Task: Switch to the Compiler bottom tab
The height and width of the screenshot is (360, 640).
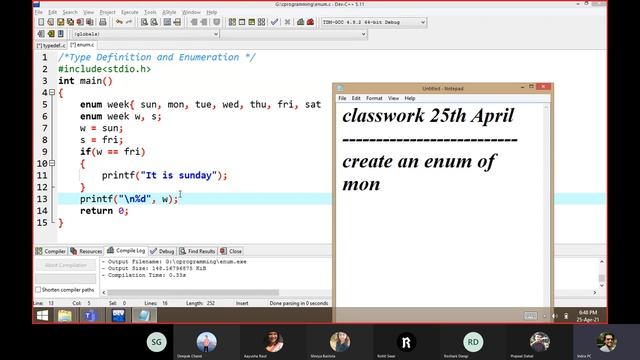Action: tap(50, 251)
